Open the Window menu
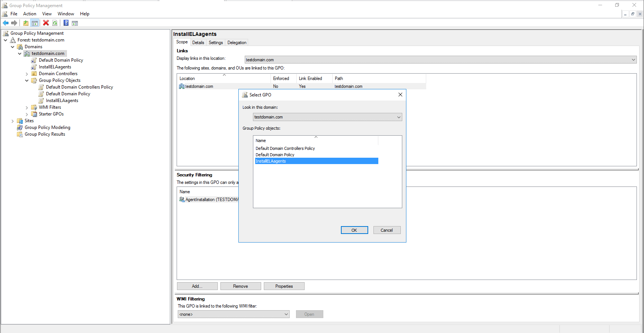This screenshot has width=644, height=333. [x=66, y=14]
